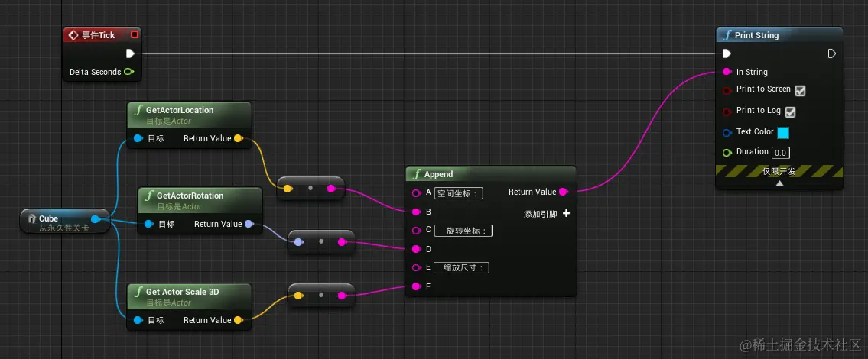Select the Get Actor Scale 3D node header
The image size is (868, 359).
click(190, 296)
